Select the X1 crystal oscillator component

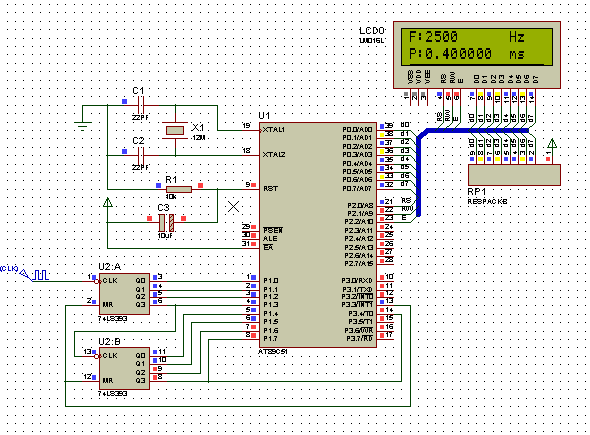click(175, 130)
